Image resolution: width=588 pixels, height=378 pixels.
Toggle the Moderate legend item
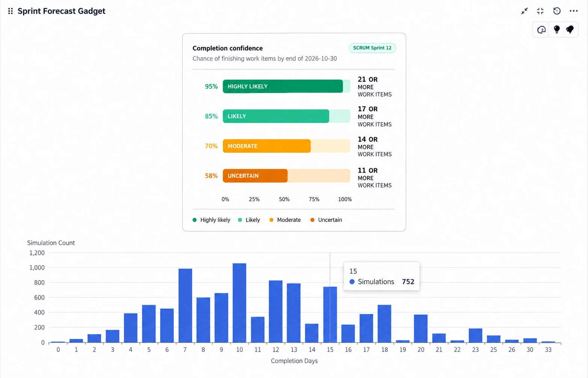tap(285, 220)
